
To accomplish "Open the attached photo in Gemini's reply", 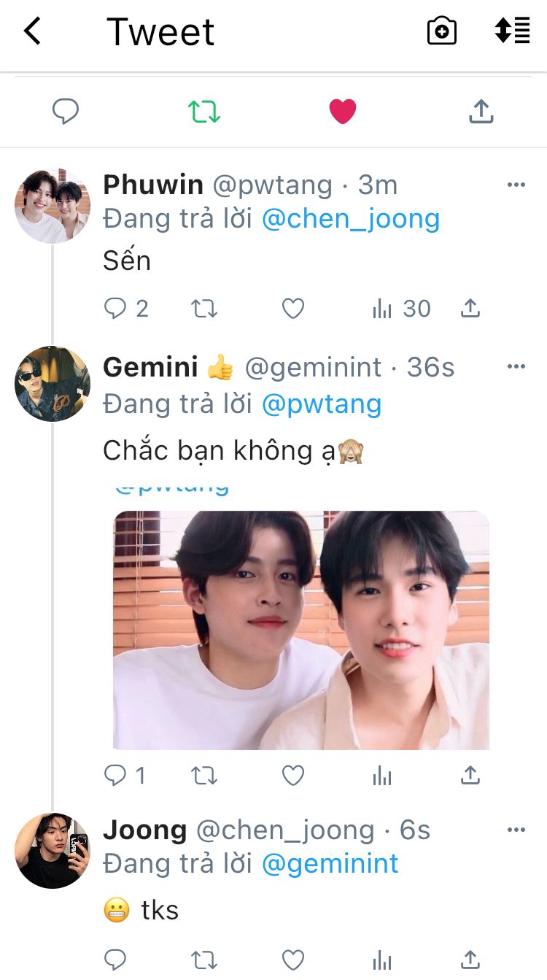I will 301,630.
